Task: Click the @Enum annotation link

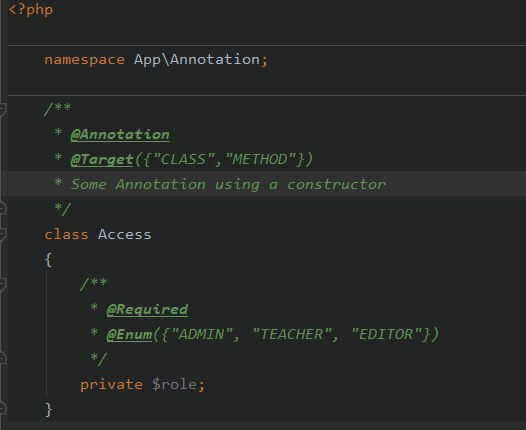Action: coord(129,334)
